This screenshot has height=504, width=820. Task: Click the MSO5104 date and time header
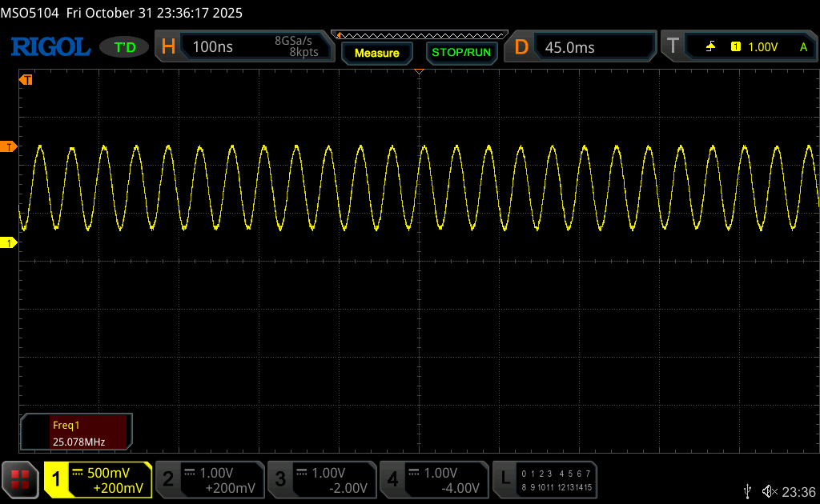pos(122,13)
